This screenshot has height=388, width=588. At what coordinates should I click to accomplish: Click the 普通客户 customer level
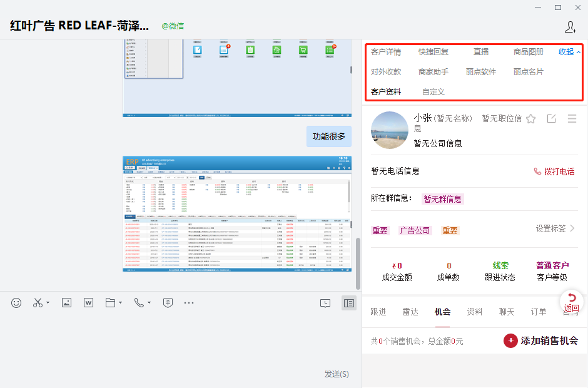(552, 266)
